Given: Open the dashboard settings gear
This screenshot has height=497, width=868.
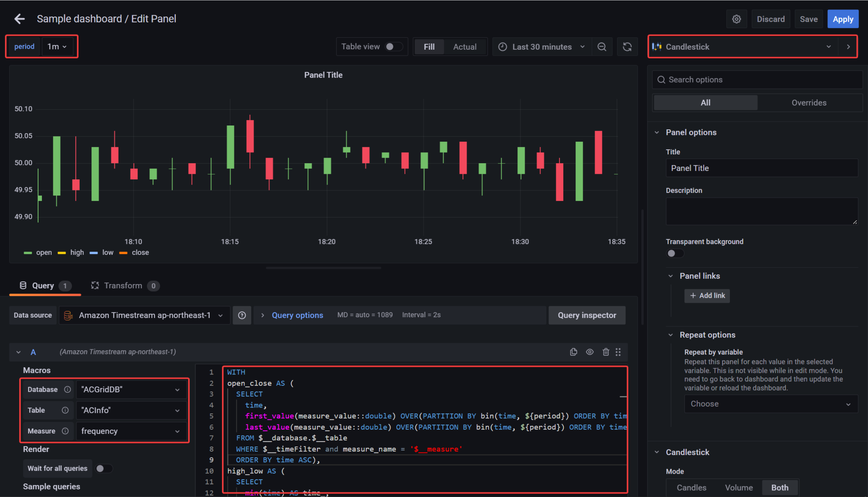Looking at the screenshot, I should pos(737,19).
